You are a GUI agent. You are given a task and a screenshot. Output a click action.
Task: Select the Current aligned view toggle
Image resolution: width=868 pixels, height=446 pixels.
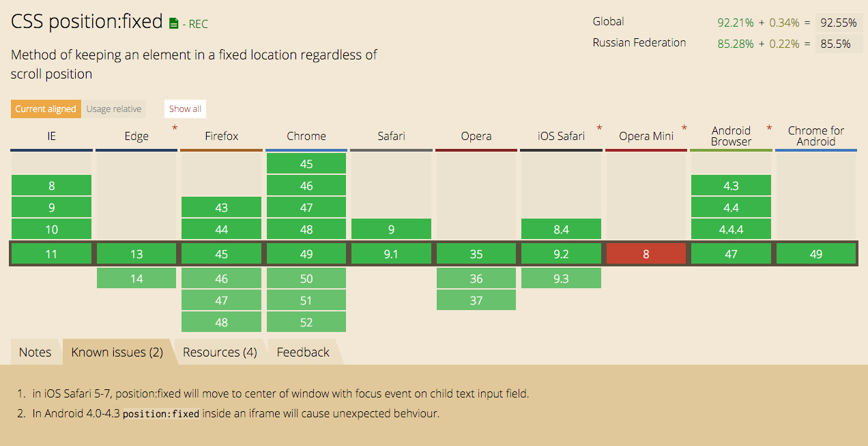pos(46,109)
